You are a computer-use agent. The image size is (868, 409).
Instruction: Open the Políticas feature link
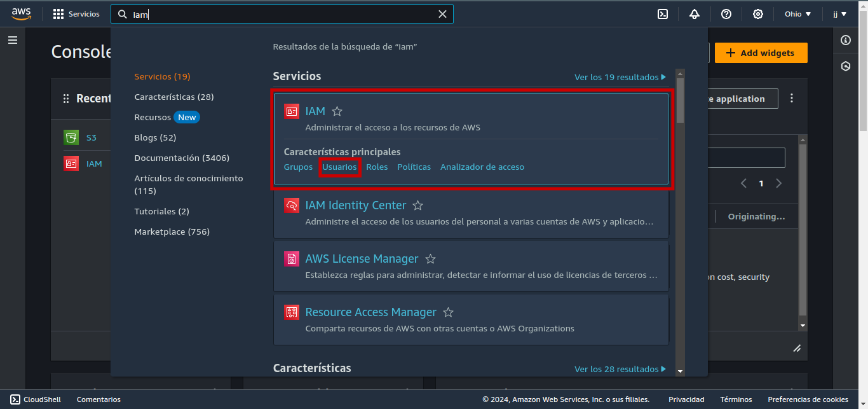414,167
